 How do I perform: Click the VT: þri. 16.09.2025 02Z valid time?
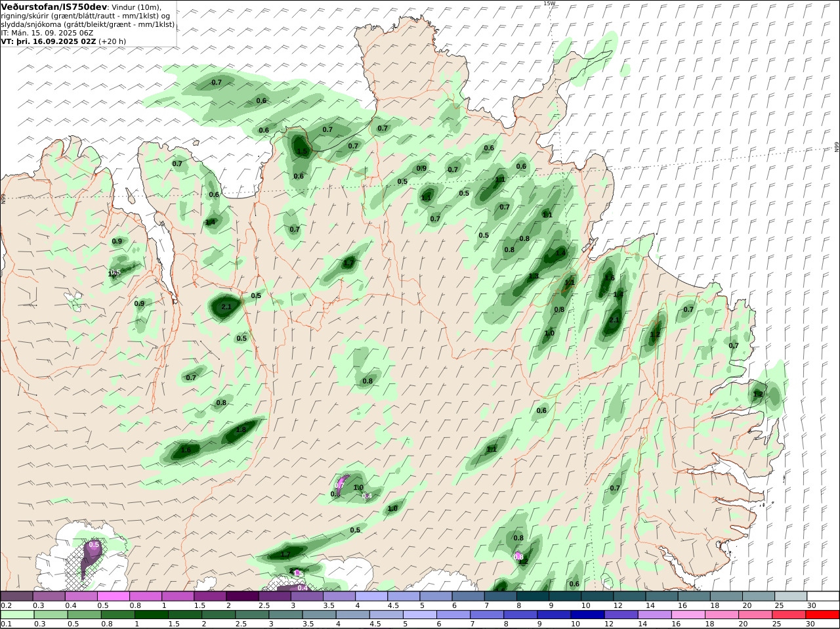pos(49,41)
